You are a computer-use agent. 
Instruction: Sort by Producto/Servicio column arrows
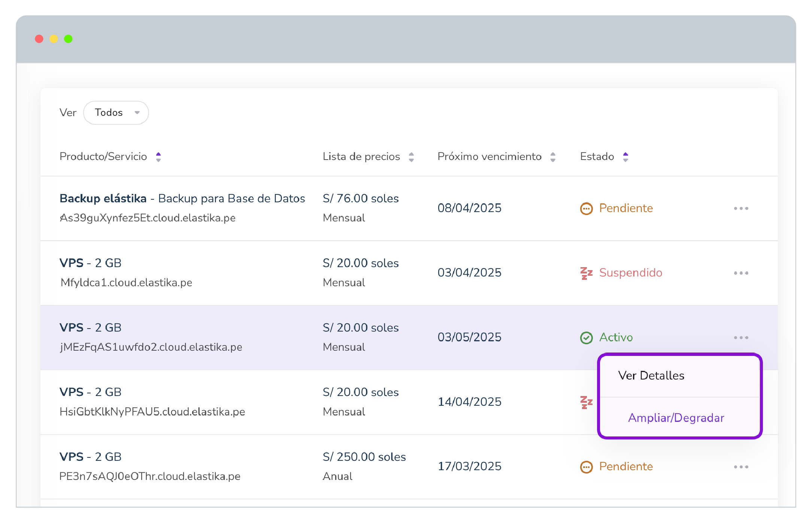(x=158, y=157)
